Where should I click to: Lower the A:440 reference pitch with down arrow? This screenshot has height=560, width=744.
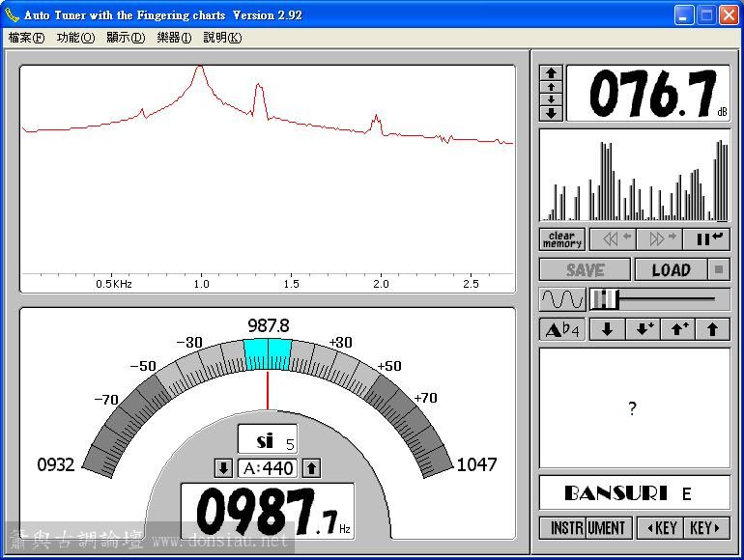coord(223,468)
